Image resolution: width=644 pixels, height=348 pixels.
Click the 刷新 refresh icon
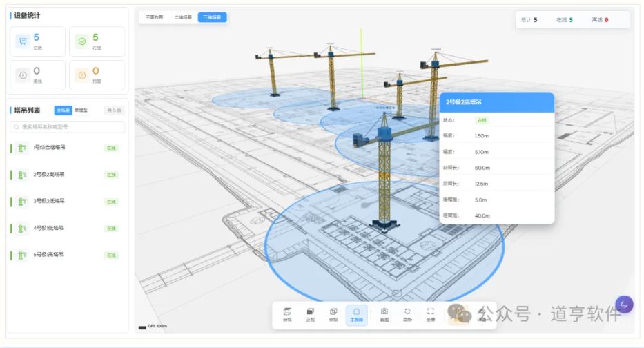pos(407,311)
